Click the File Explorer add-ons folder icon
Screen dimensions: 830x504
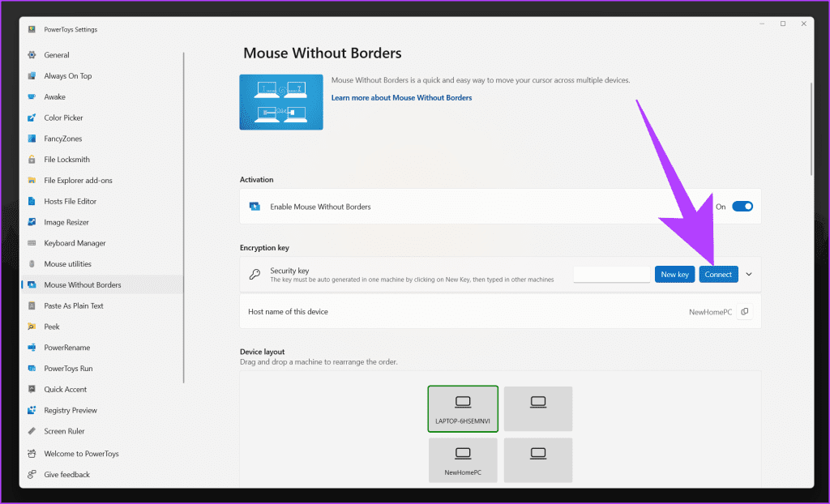(32, 181)
